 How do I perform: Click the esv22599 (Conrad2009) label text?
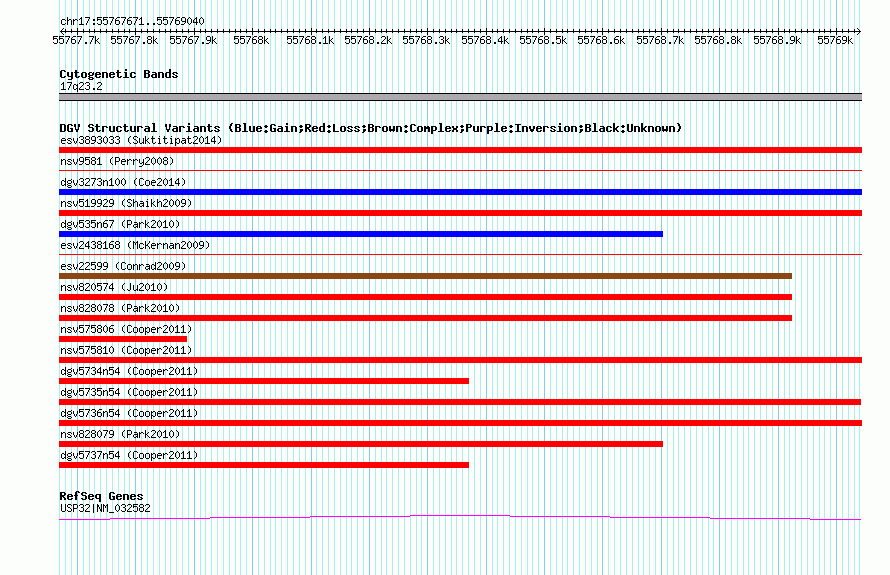(123, 266)
